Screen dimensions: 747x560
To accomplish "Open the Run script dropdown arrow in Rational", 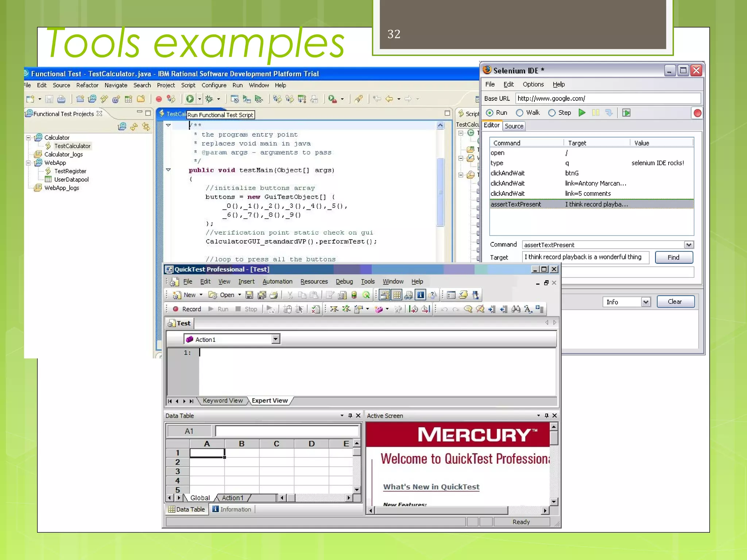I will [x=200, y=99].
